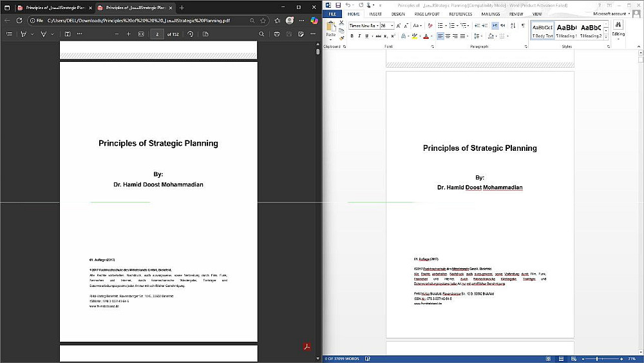The width and height of the screenshot is (644, 363).
Task: Click the Word count status in Word
Action: [342, 359]
